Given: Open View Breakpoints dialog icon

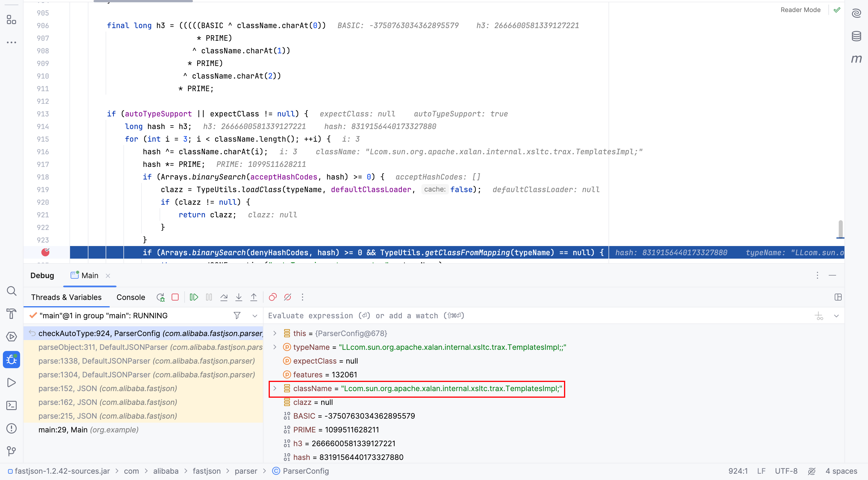Looking at the screenshot, I should [273, 297].
